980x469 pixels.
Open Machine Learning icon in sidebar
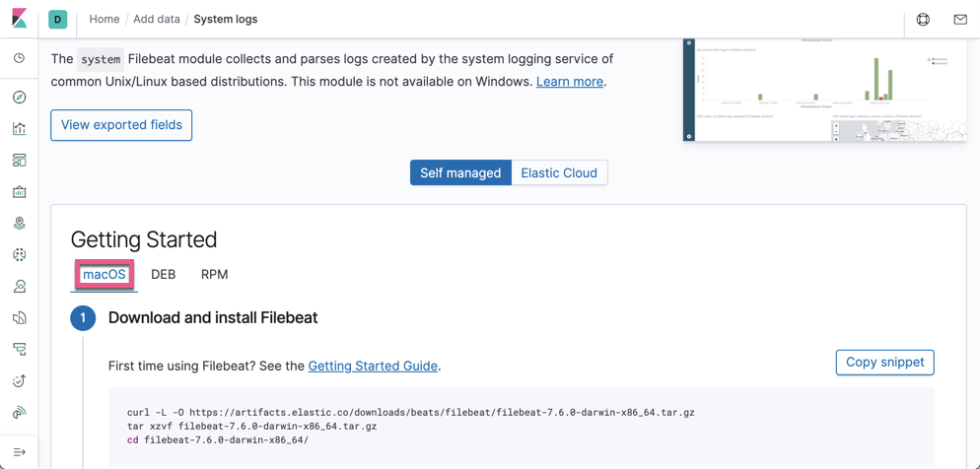pyautogui.click(x=20, y=254)
